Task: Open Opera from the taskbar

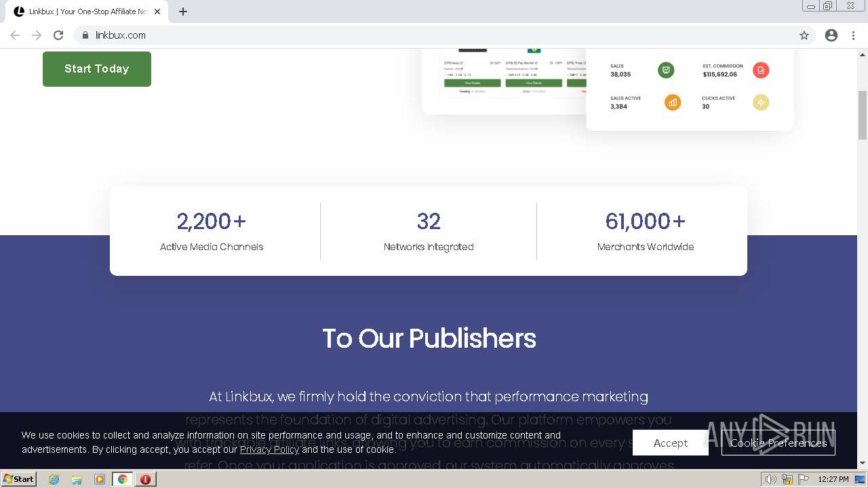Action: coord(145,479)
